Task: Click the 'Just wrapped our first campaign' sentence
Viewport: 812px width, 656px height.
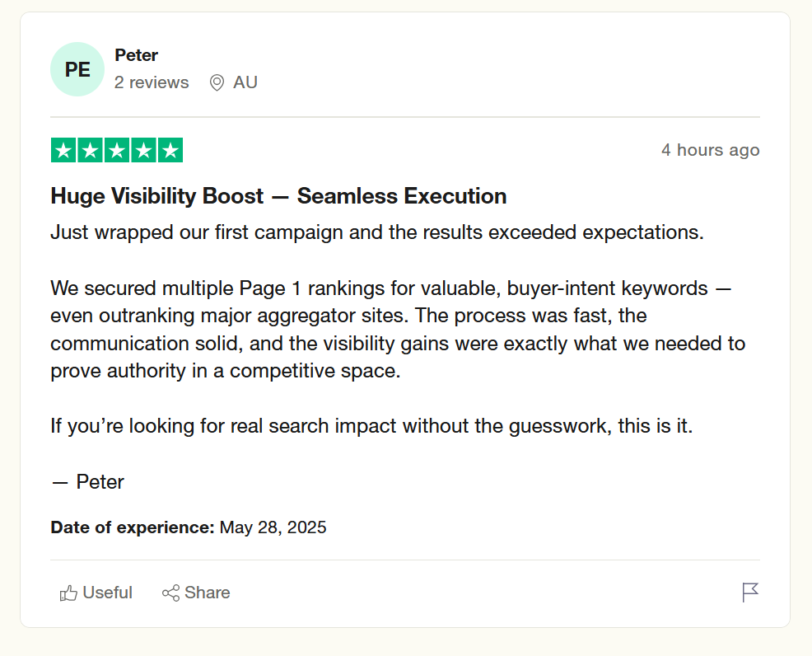Action: [377, 232]
